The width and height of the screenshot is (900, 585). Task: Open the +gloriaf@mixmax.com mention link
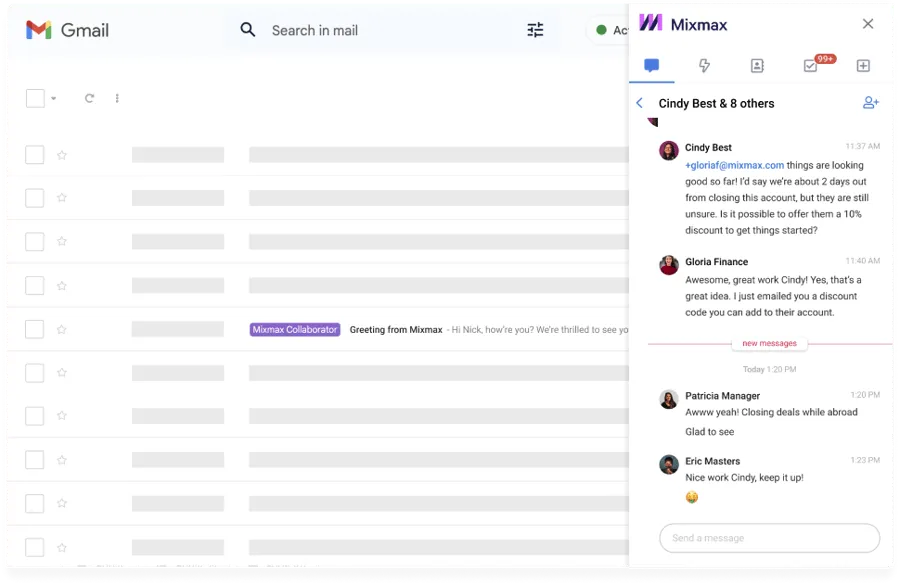click(x=734, y=165)
